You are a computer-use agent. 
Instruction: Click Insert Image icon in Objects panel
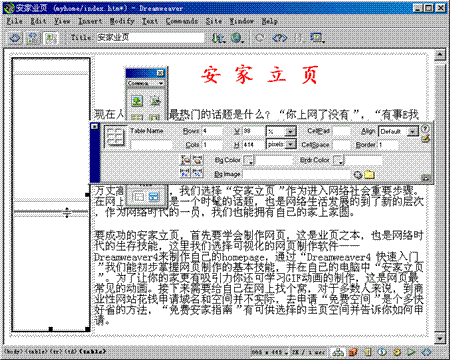(x=137, y=100)
